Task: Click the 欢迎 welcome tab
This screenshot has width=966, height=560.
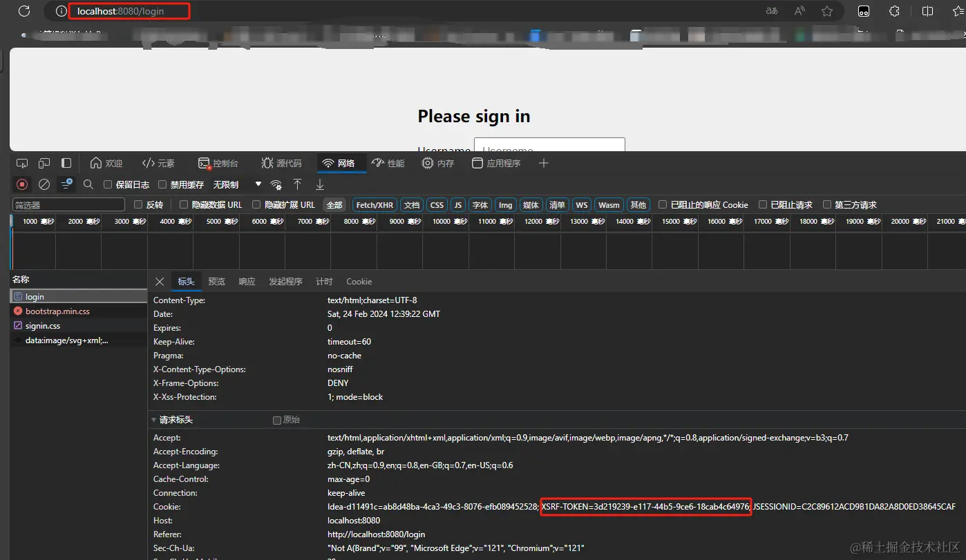Action: pos(106,164)
